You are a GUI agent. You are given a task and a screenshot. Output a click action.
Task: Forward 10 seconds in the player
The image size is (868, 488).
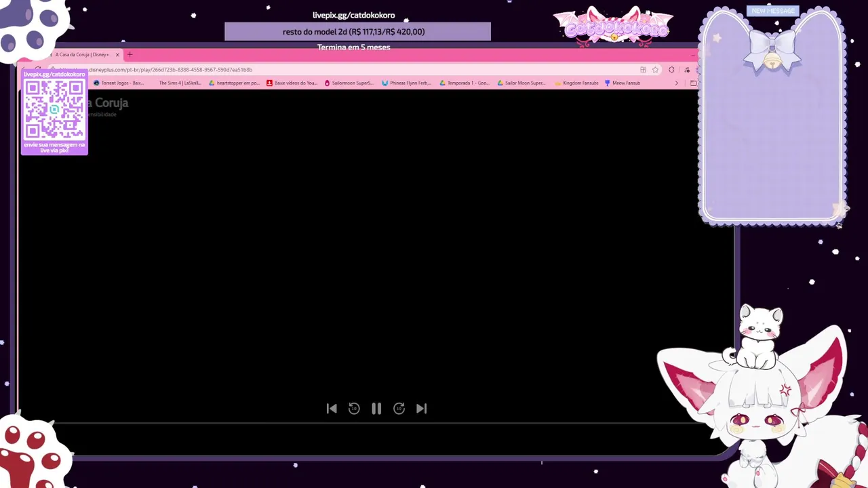coord(399,408)
